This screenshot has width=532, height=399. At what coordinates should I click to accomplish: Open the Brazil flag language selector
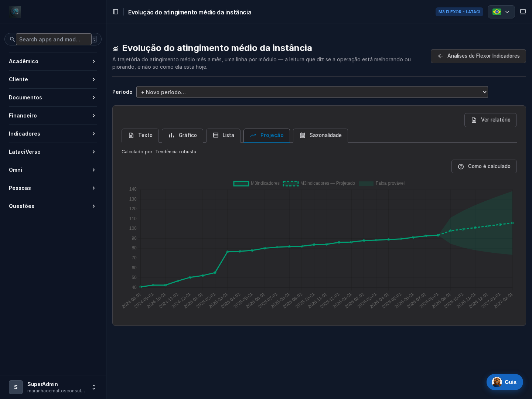point(501,12)
